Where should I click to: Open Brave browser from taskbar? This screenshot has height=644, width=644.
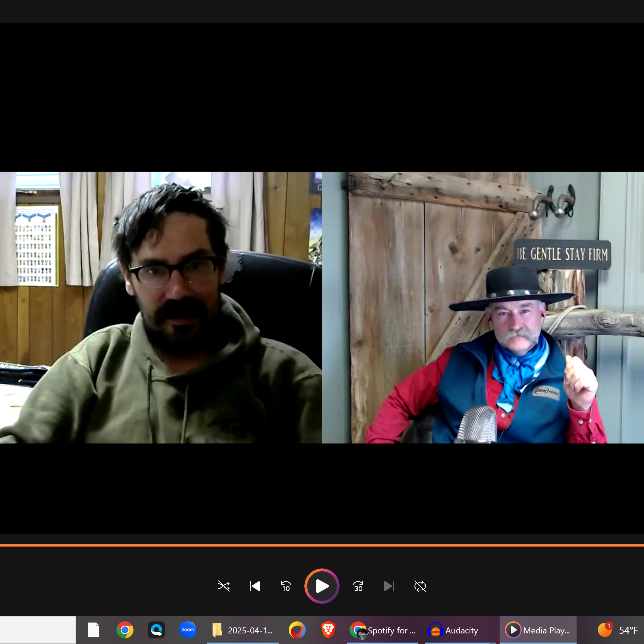click(x=328, y=630)
